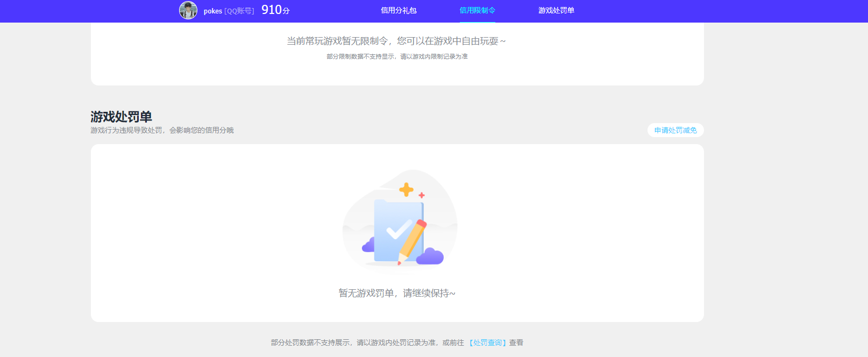Click the pokes user avatar
This screenshot has height=357, width=868.
(x=188, y=10)
